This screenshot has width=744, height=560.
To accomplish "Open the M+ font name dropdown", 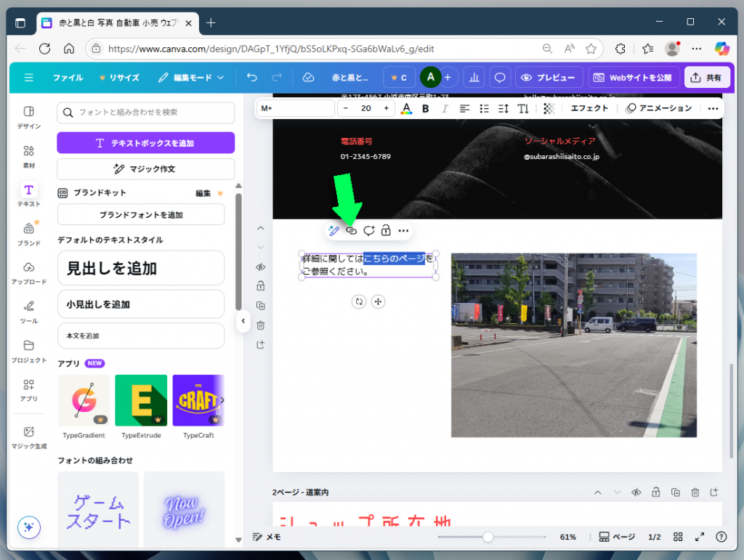I will point(295,107).
